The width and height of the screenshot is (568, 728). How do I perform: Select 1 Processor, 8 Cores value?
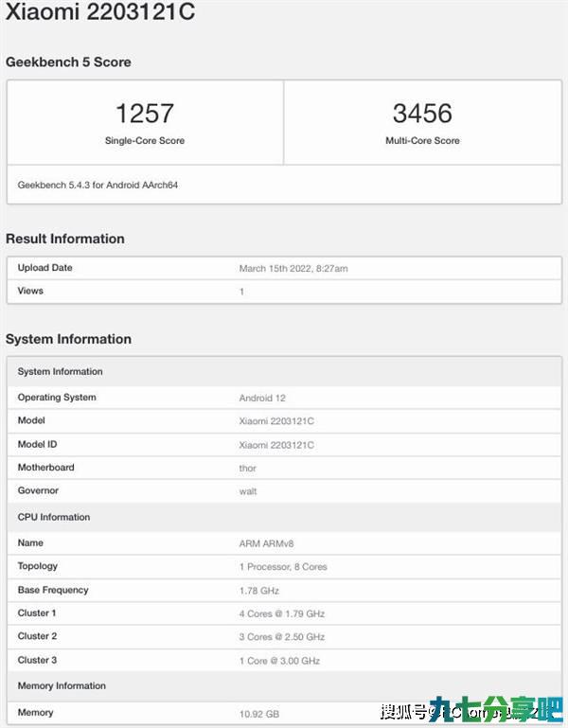point(283,567)
